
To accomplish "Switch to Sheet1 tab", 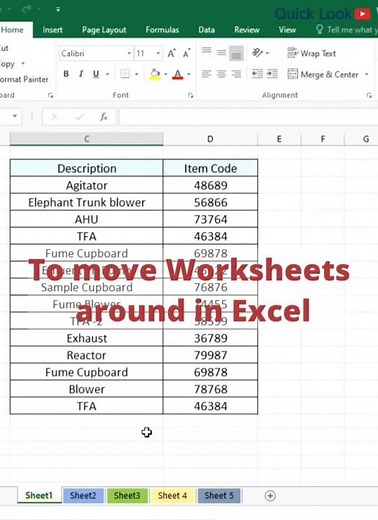I will click(39, 495).
